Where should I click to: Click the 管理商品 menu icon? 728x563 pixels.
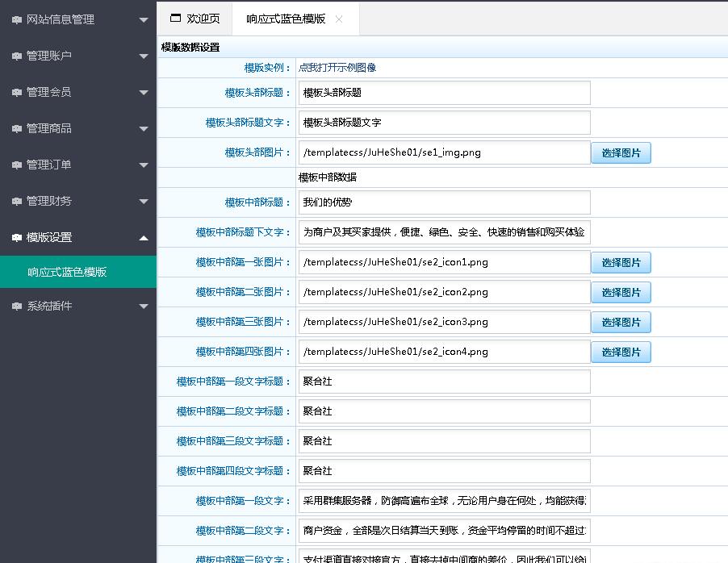tap(17, 128)
